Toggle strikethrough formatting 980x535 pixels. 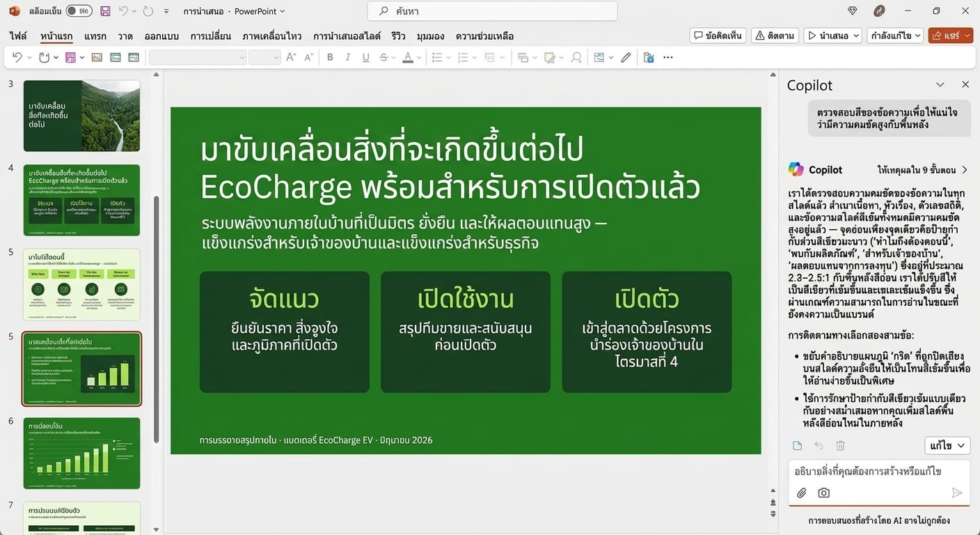(384, 57)
